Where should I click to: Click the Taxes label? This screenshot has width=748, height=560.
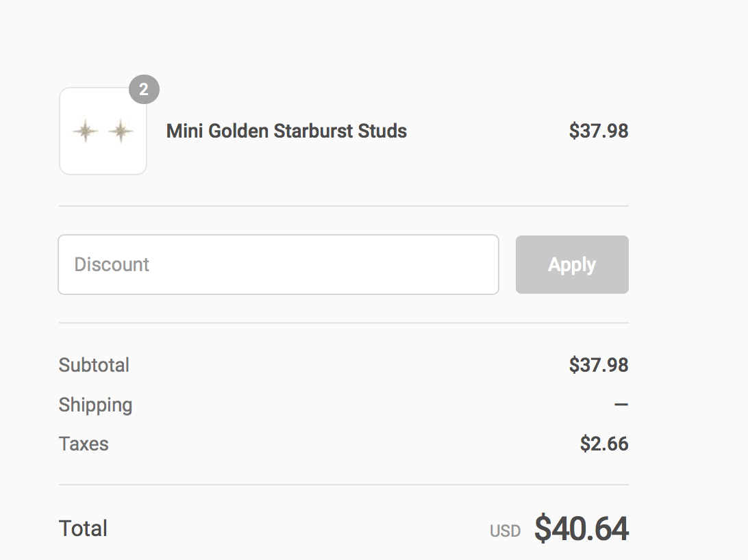tap(84, 444)
